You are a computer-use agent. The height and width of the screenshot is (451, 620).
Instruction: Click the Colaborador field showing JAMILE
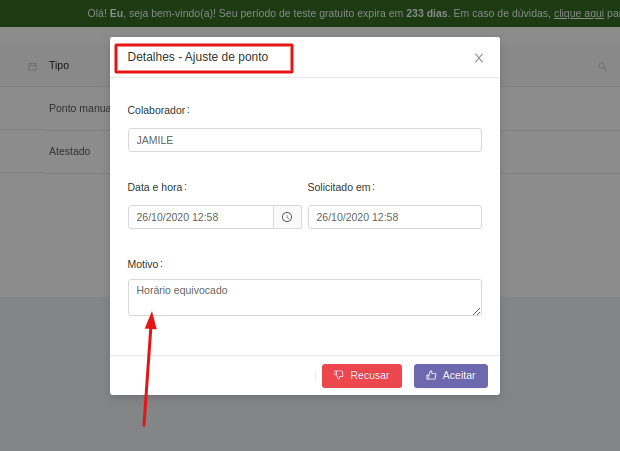click(304, 140)
